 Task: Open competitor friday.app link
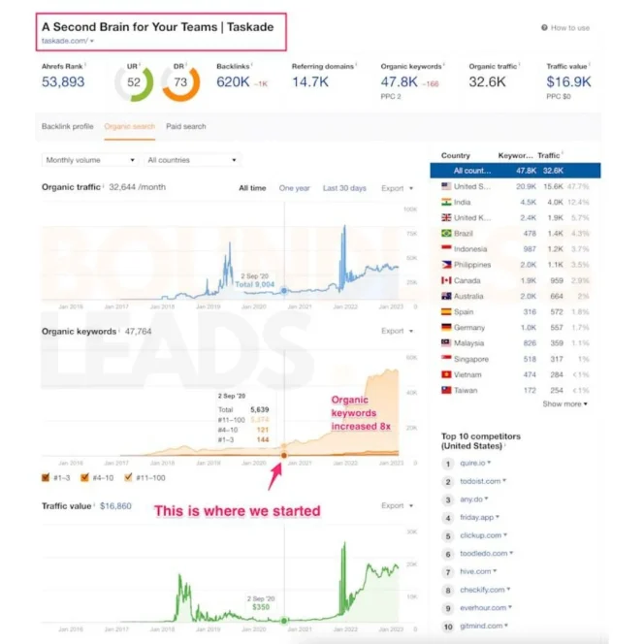point(476,517)
